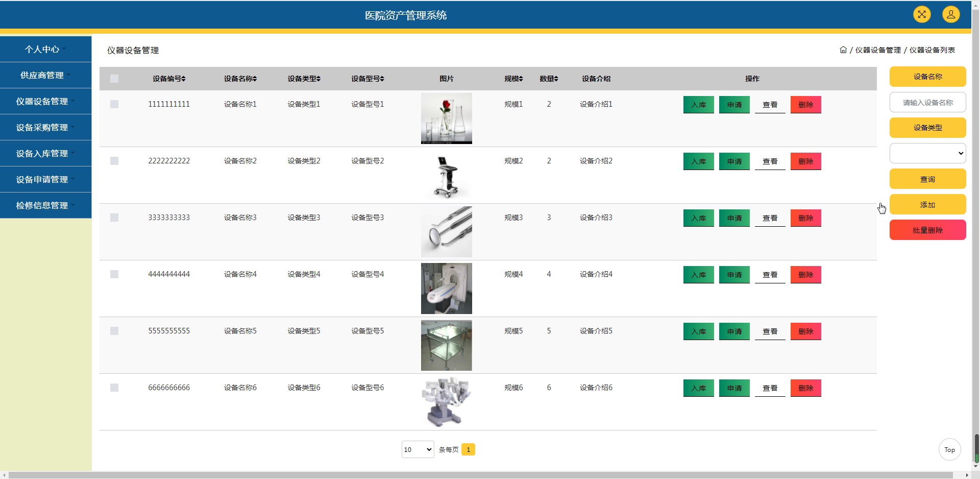Click 入库 for 设备名称4 row

(x=698, y=275)
